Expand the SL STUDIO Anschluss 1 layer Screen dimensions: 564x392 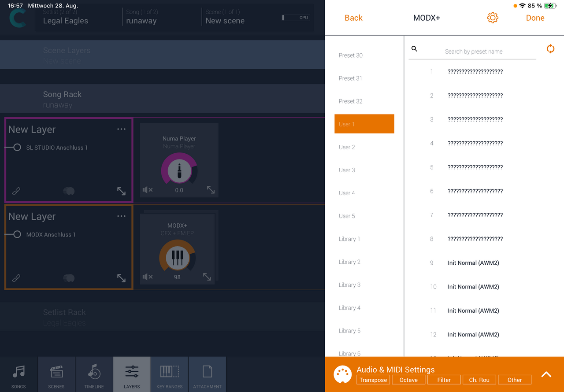click(x=121, y=191)
